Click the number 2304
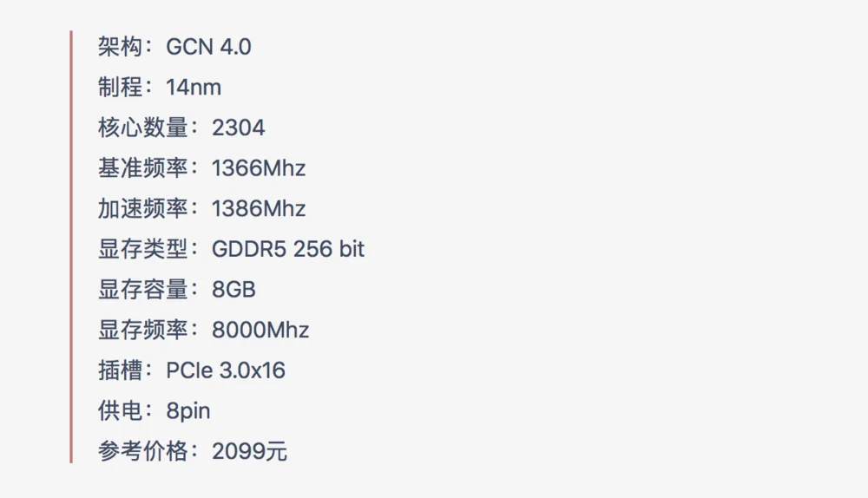 click(239, 128)
